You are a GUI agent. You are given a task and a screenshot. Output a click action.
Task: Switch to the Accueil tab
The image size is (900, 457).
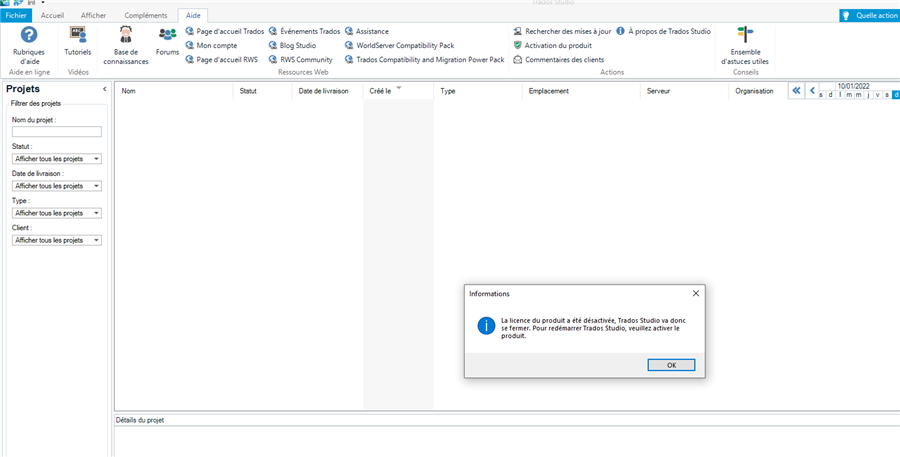pyautogui.click(x=52, y=16)
